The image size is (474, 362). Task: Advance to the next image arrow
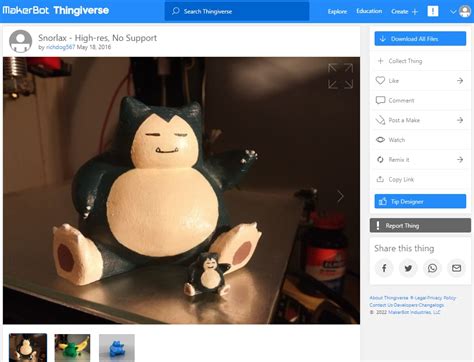pos(340,196)
